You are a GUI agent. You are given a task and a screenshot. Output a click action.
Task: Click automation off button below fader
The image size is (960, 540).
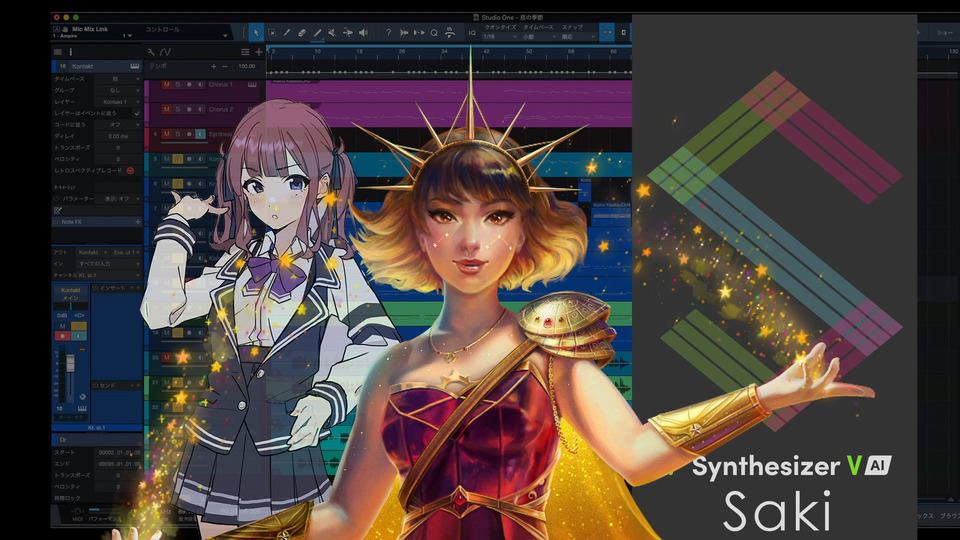(71, 417)
